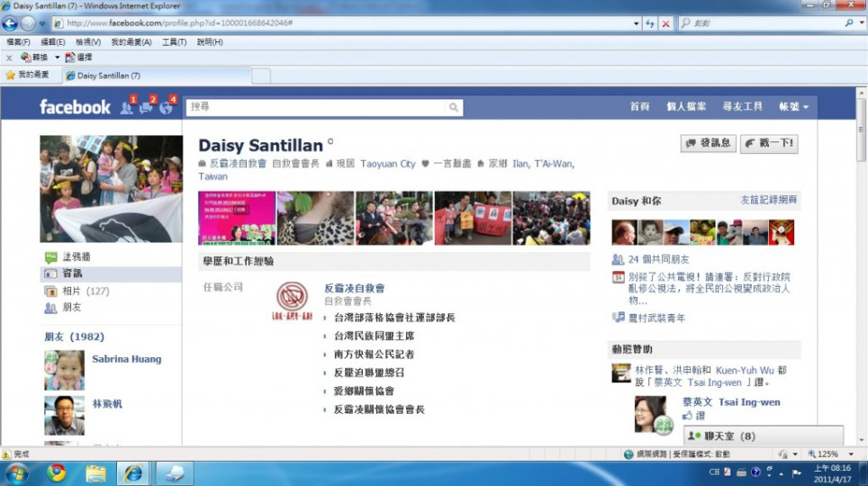
Task: Click the Facebook search input field
Action: point(316,107)
